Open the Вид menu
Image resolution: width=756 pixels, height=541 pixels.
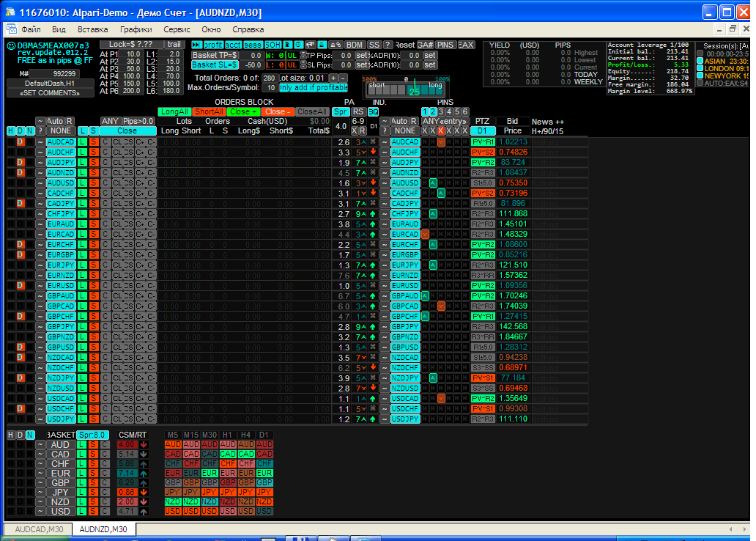click(59, 29)
